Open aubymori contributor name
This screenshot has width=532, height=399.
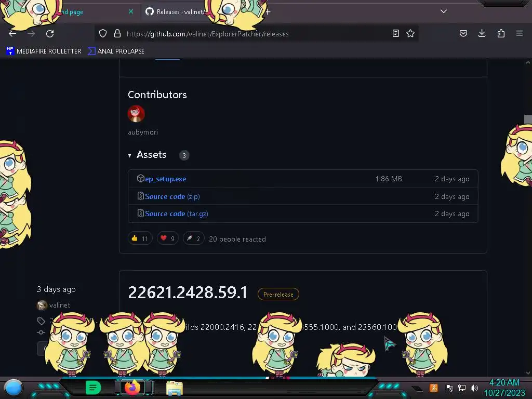click(143, 132)
